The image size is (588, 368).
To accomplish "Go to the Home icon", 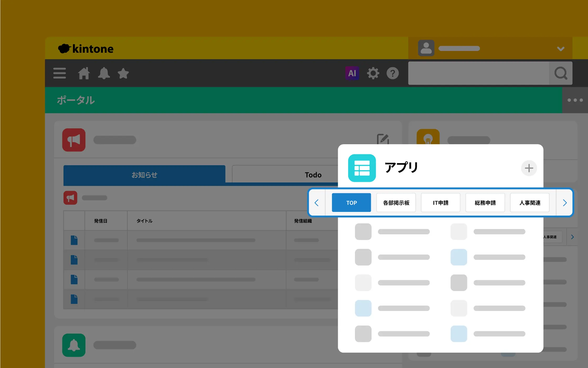I will pyautogui.click(x=84, y=73).
